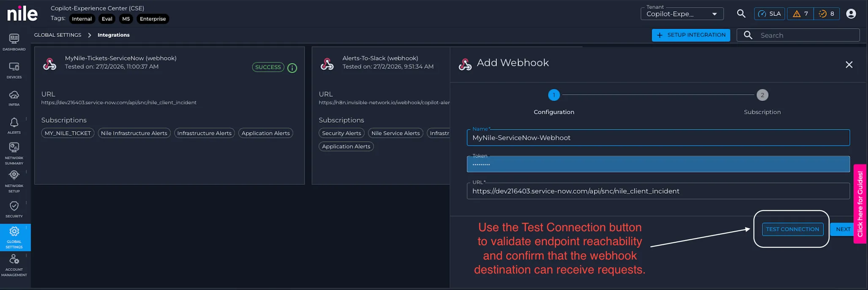Click the top bar magnifier search icon
The width and height of the screenshot is (868, 290).
point(741,14)
